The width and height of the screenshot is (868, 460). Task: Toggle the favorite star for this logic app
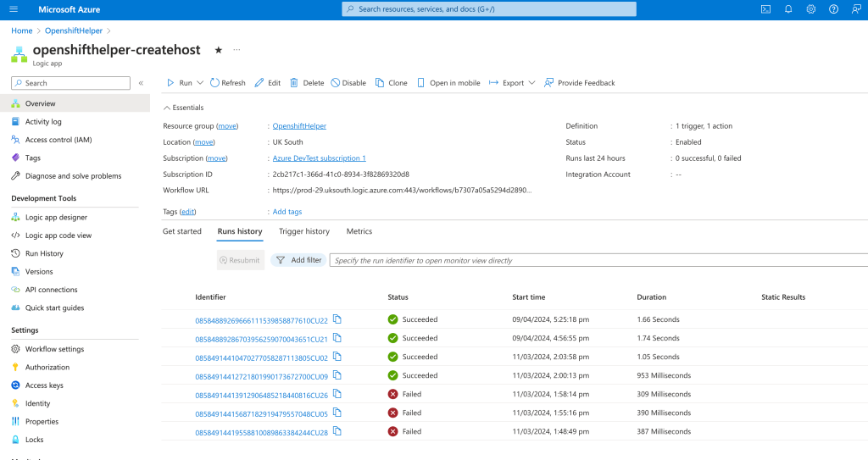[219, 50]
